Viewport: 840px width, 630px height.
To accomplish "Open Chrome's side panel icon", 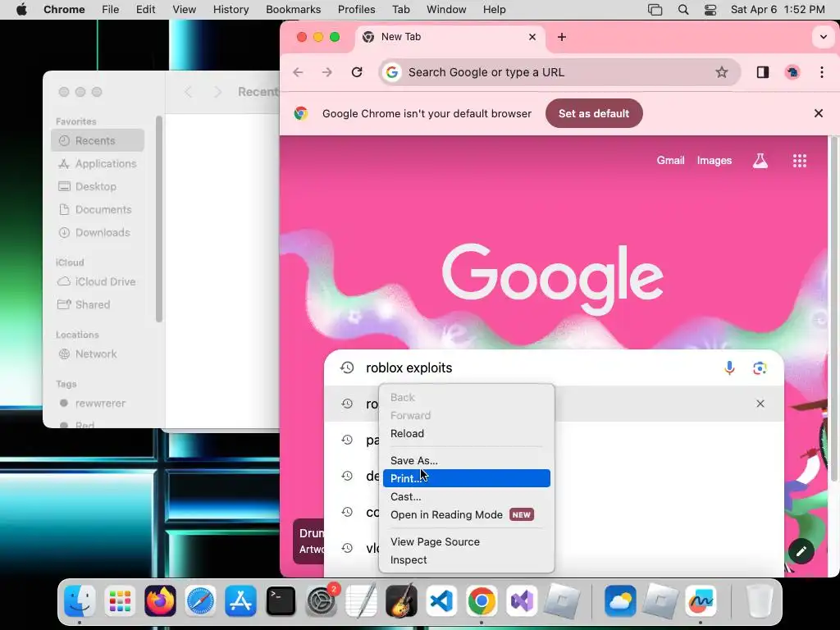I will (763, 72).
